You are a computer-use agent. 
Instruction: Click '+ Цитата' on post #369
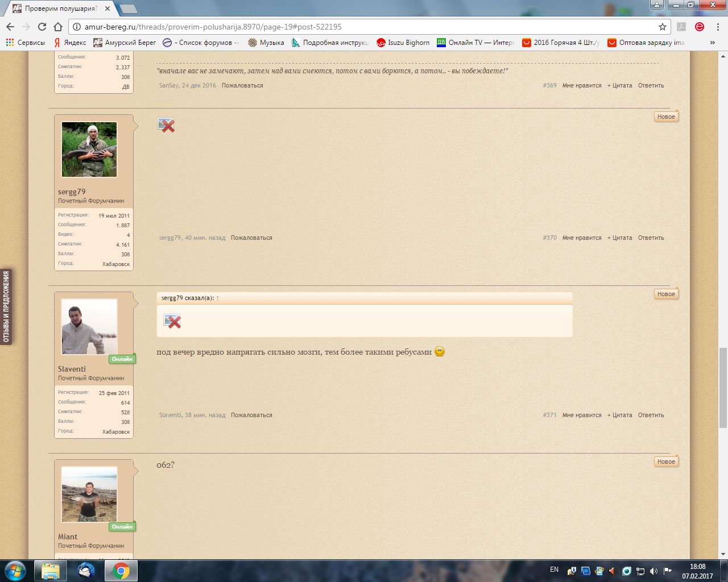pyautogui.click(x=619, y=86)
